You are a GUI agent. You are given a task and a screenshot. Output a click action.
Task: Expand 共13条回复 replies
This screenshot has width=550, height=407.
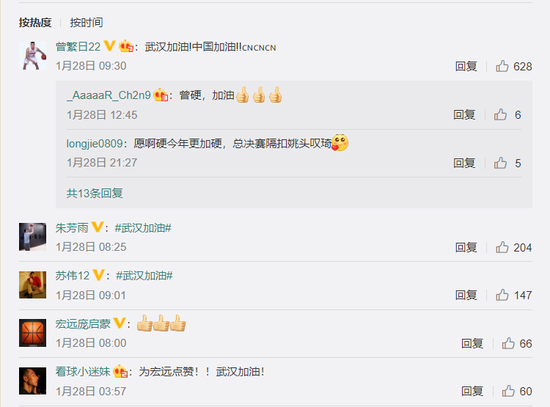click(x=95, y=193)
